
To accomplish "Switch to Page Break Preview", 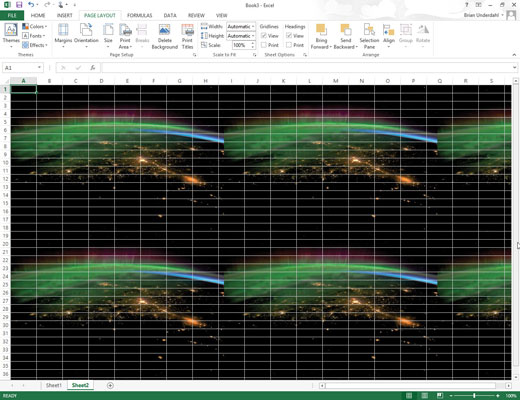I will coord(440,396).
